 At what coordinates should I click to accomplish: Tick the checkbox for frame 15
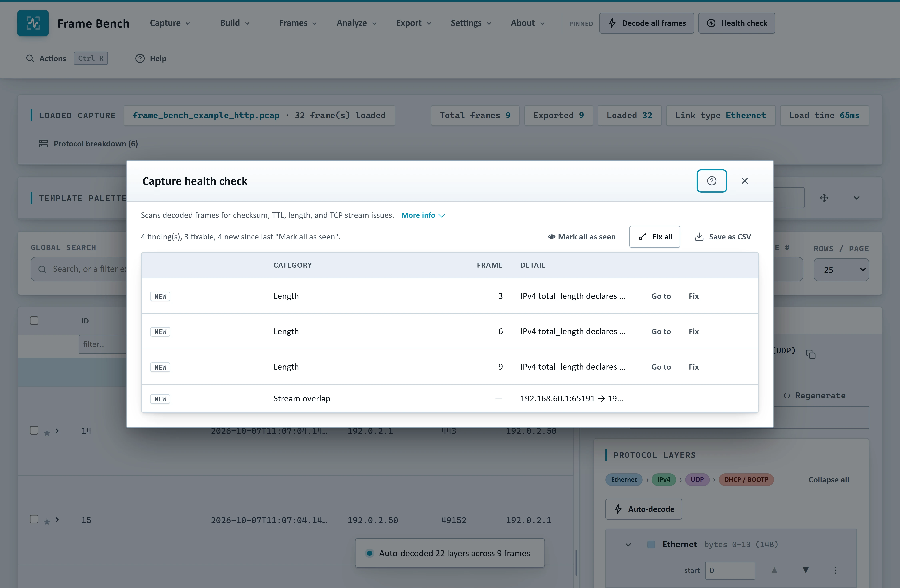tap(34, 519)
